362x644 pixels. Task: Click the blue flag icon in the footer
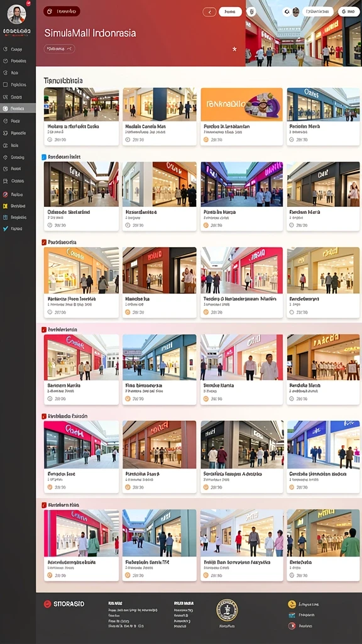coord(292,615)
